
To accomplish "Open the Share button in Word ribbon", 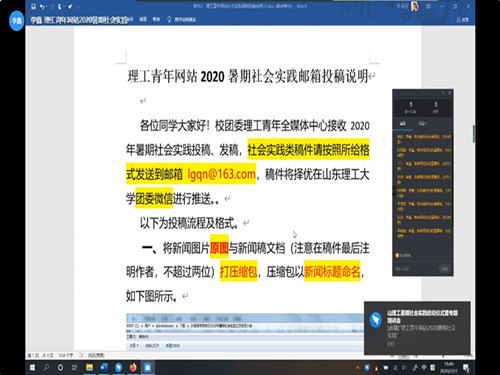I will click(x=462, y=20).
